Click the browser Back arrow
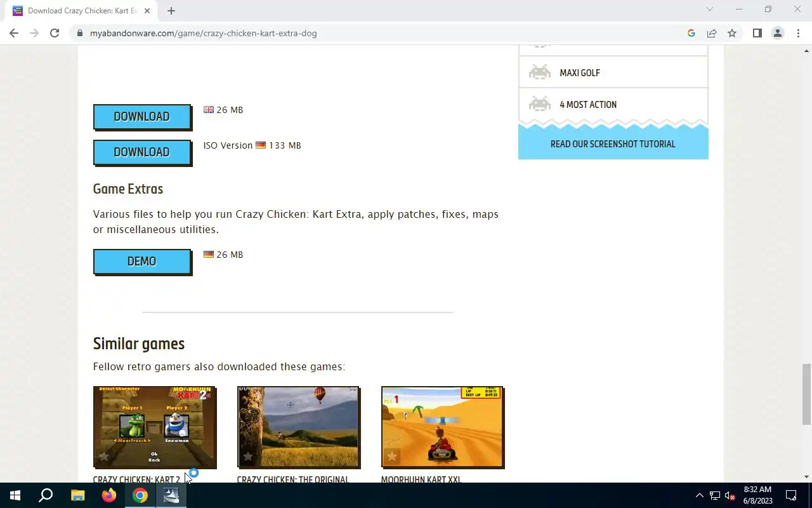 click(14, 33)
